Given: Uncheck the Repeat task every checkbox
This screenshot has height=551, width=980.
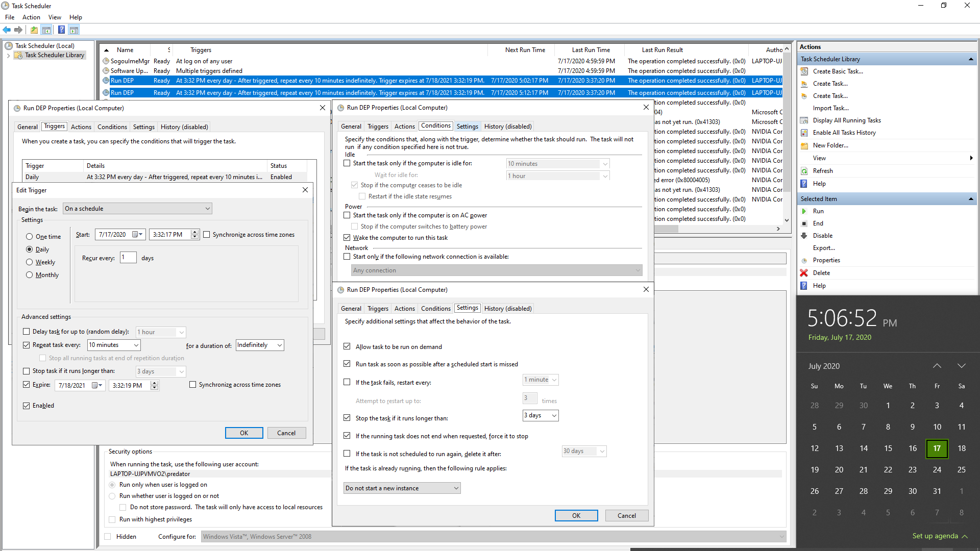Looking at the screenshot, I should point(27,345).
